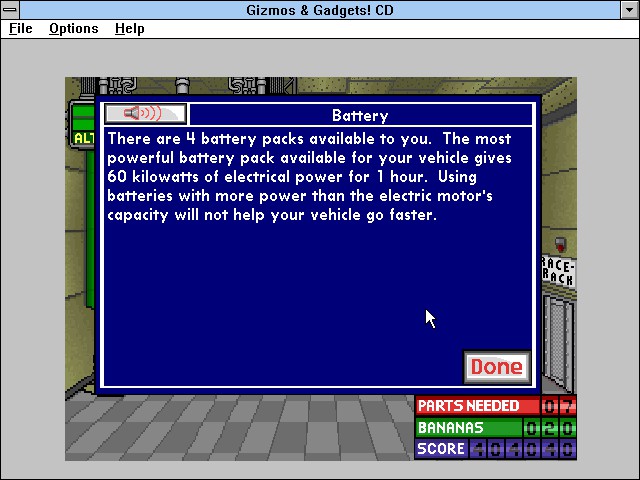Click the Gizmos & Gadgets! CD title bar
This screenshot has width=640, height=480.
(320, 10)
